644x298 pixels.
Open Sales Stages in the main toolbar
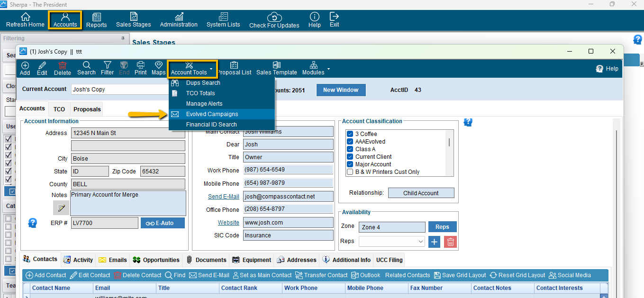[133, 20]
